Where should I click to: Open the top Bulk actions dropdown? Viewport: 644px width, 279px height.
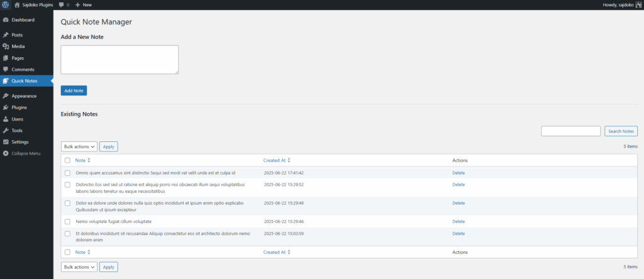pos(79,146)
